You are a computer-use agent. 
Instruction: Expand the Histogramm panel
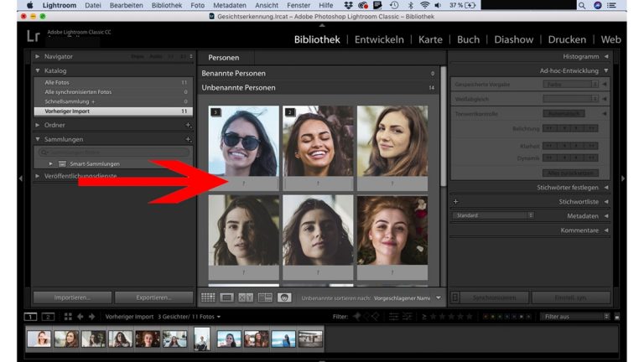(x=605, y=56)
